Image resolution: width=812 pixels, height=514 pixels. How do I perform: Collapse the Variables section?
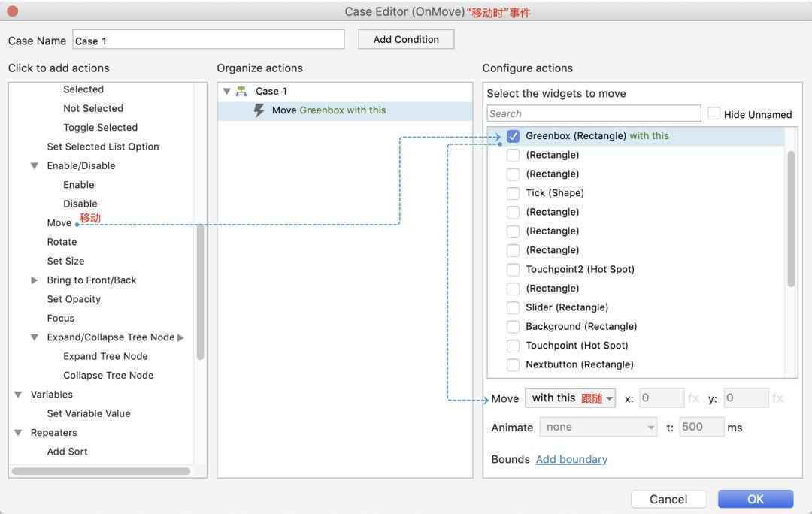point(18,395)
